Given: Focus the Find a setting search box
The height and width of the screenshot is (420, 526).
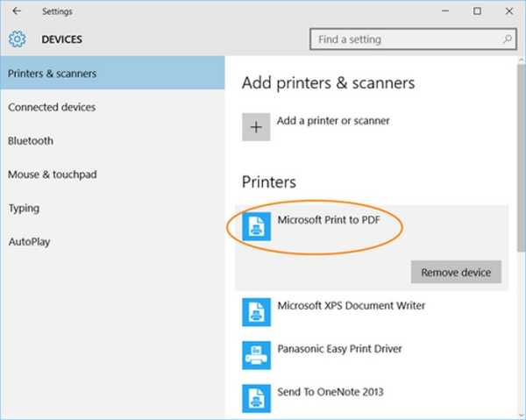Looking at the screenshot, I should point(403,39).
